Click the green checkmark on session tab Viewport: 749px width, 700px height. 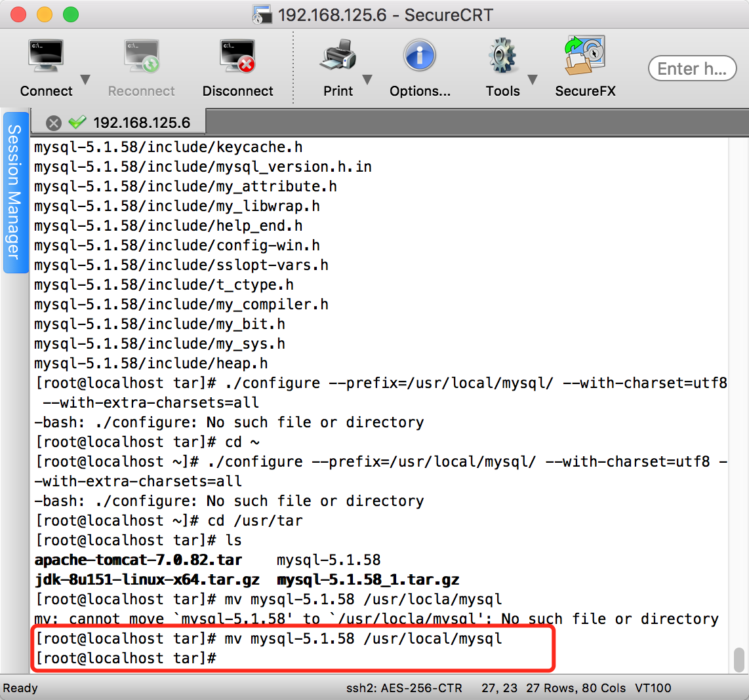[x=77, y=122]
